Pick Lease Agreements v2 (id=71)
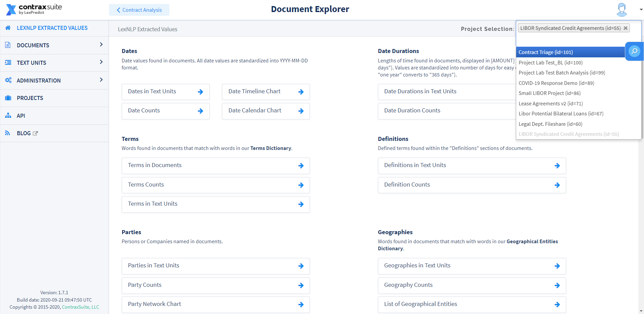The image size is (644, 314). point(578,104)
